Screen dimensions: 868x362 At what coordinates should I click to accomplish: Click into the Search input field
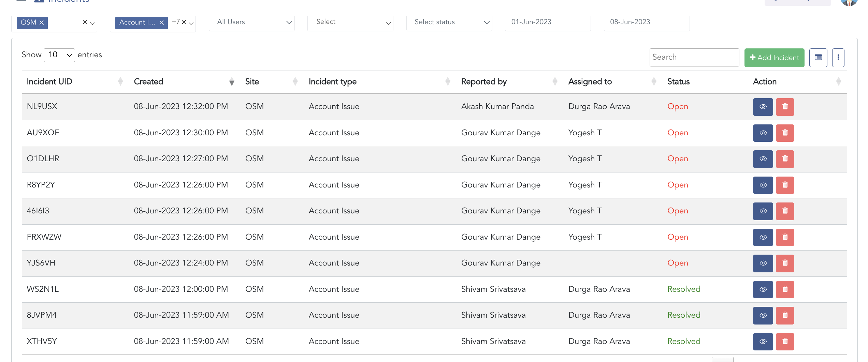[694, 57]
